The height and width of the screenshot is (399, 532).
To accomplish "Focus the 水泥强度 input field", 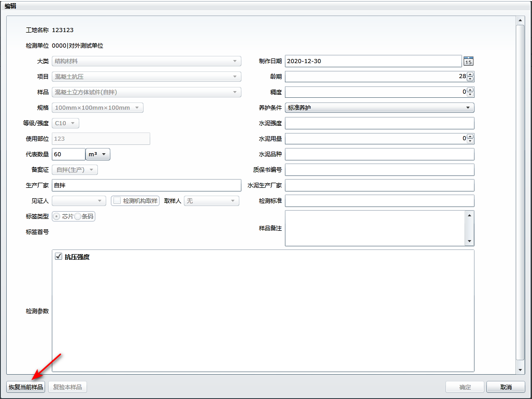I will 379,123.
